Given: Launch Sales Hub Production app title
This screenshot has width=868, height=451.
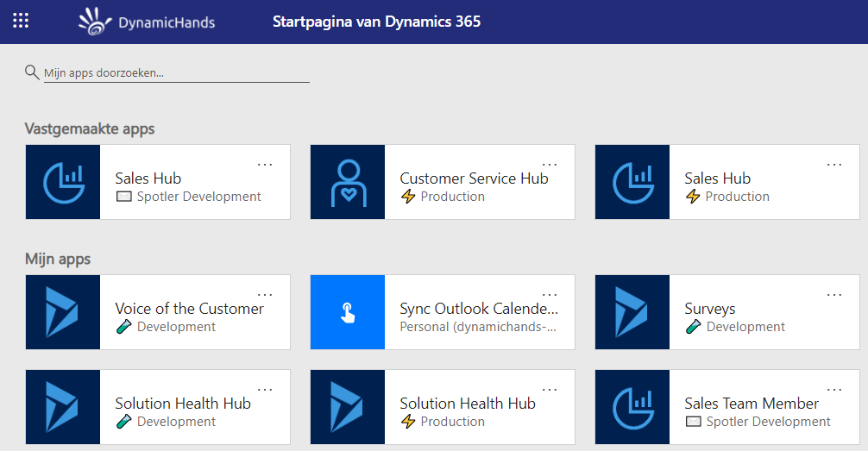Looking at the screenshot, I should coord(717,179).
